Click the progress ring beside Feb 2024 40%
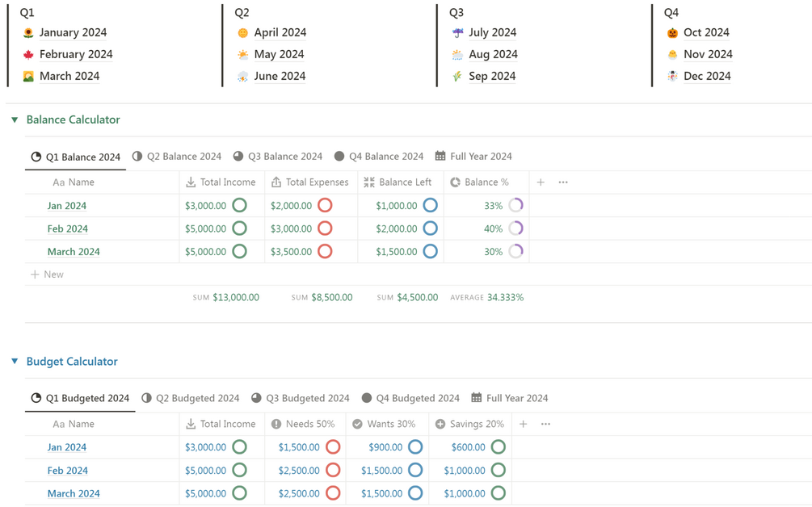The height and width of the screenshot is (507, 812). pyautogui.click(x=515, y=228)
